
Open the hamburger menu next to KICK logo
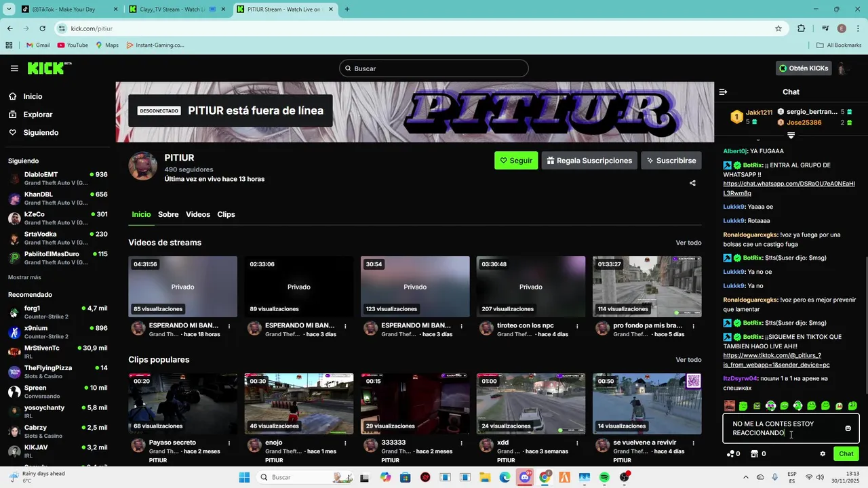coord(14,68)
